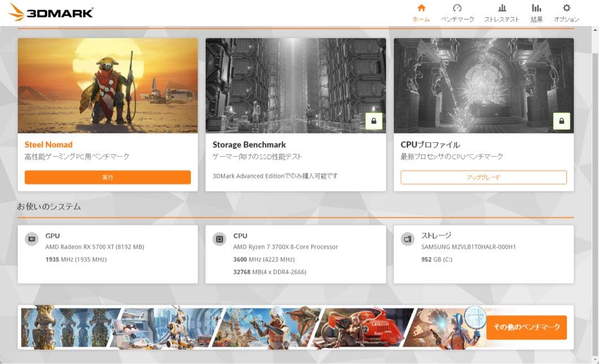The height and width of the screenshot is (364, 599).
Task: Click text SAMSUNG MZVLB1T0HALR-000H1
Action: [x=468, y=247]
